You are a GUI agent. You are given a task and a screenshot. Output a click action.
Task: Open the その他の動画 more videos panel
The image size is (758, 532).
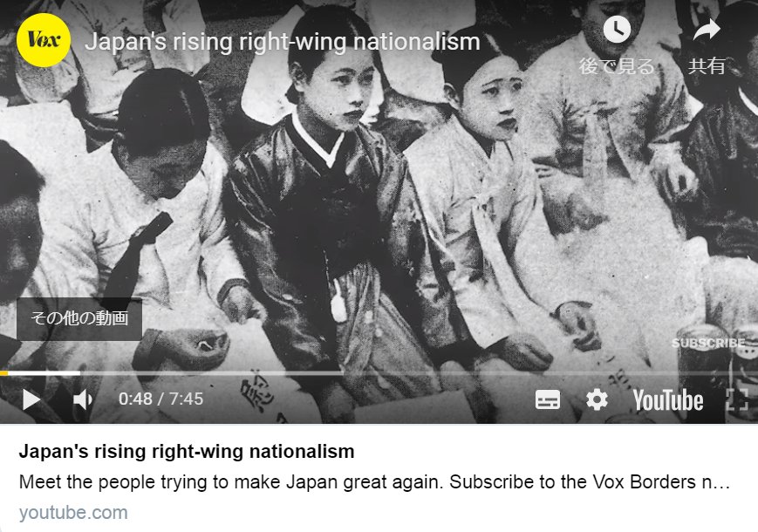(x=79, y=318)
